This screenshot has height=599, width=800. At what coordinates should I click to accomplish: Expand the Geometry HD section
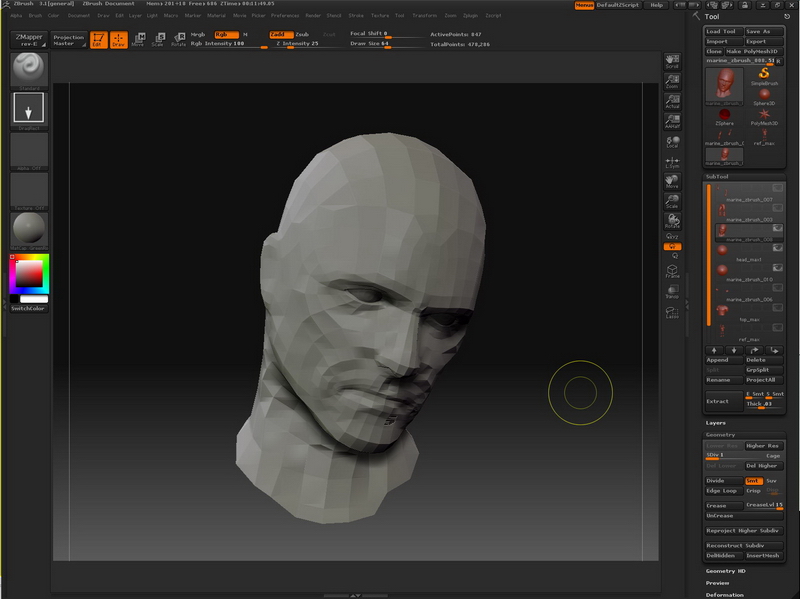tap(726, 571)
